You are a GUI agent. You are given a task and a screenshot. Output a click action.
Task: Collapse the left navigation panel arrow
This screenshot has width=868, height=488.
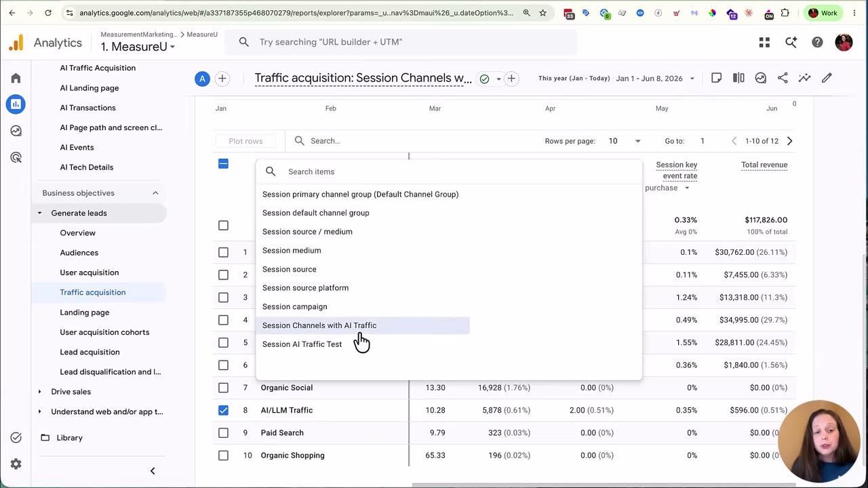tap(153, 471)
